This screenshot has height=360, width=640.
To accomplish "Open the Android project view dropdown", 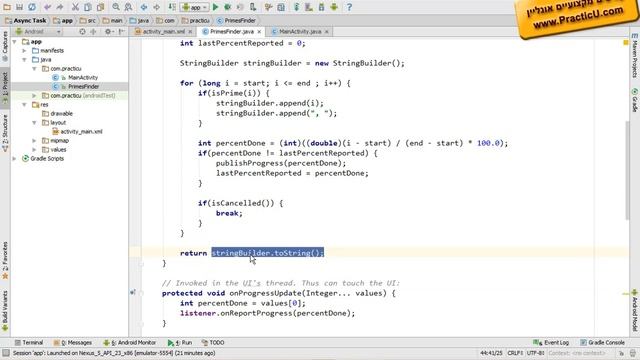I will pos(38,31).
